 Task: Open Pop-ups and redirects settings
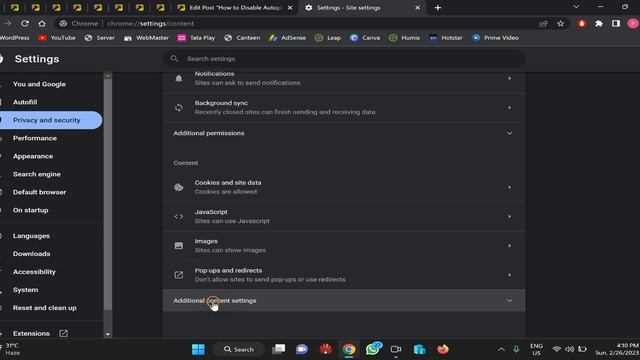pyautogui.click(x=344, y=275)
